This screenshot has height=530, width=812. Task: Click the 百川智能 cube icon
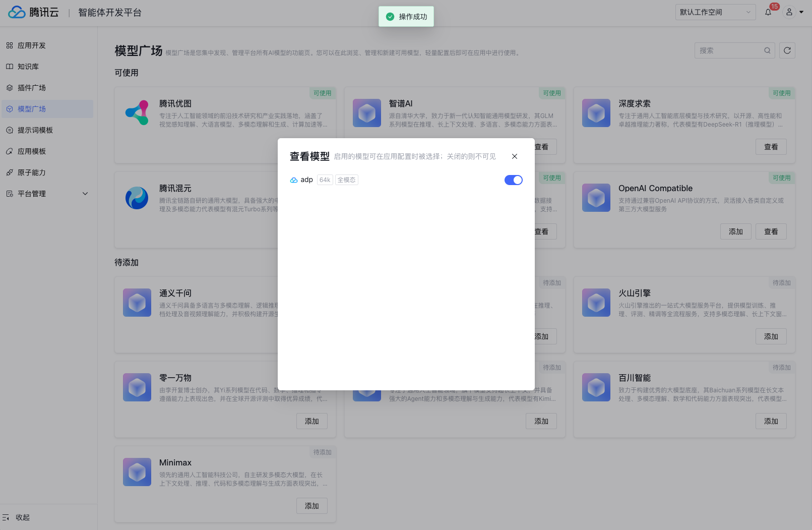point(596,387)
